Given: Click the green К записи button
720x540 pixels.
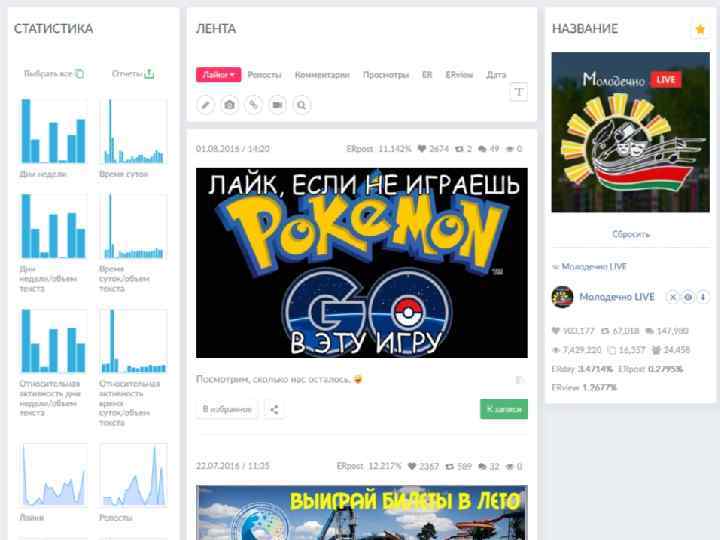Looking at the screenshot, I should click(504, 409).
